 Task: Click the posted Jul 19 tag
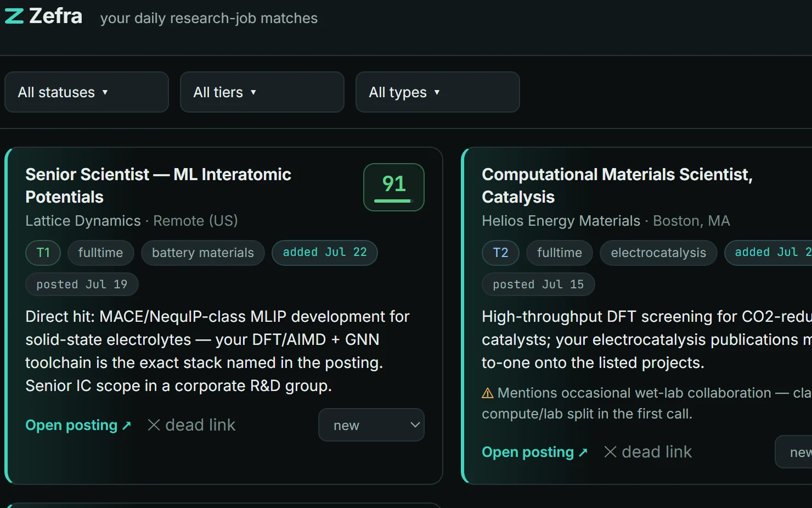(82, 284)
